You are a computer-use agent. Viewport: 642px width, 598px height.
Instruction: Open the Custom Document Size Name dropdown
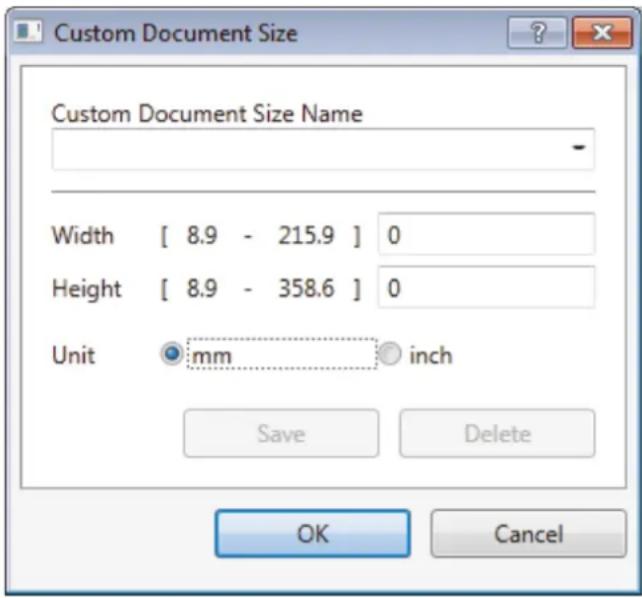[x=578, y=148]
